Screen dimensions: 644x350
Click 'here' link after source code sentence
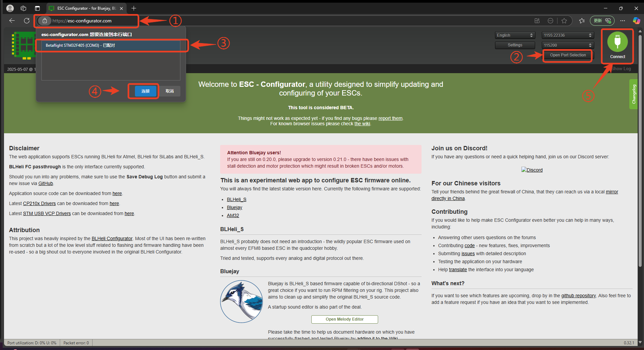(x=117, y=193)
